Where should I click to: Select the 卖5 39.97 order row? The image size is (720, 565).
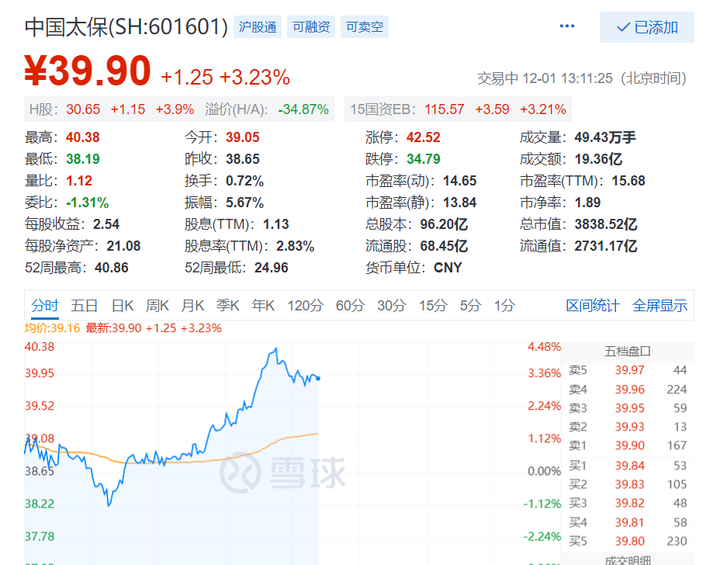point(628,370)
